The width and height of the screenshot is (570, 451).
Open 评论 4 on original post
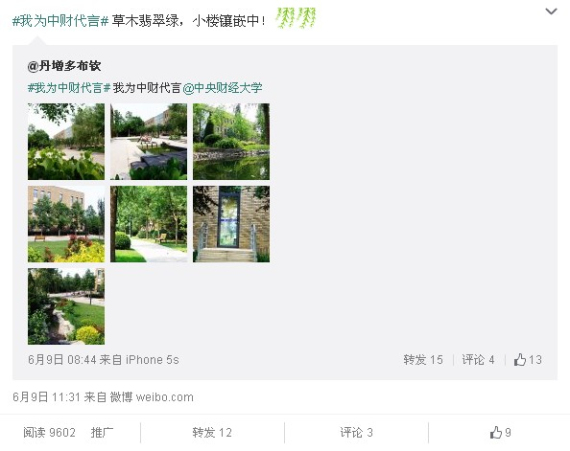point(478,360)
